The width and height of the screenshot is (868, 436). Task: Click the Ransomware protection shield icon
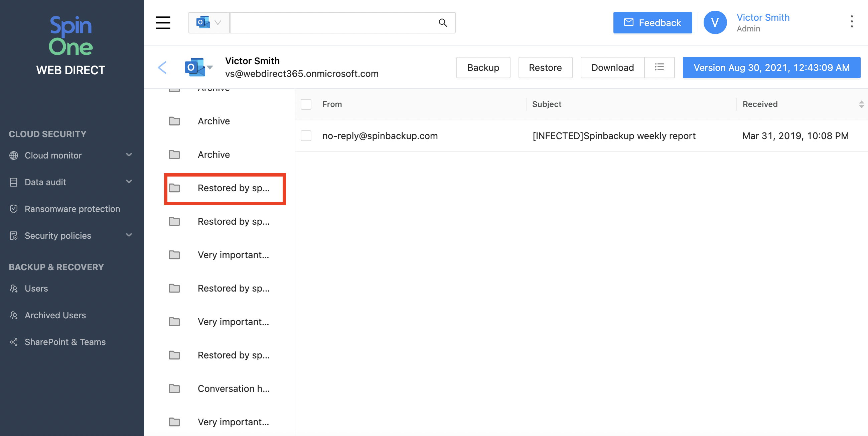(x=13, y=209)
